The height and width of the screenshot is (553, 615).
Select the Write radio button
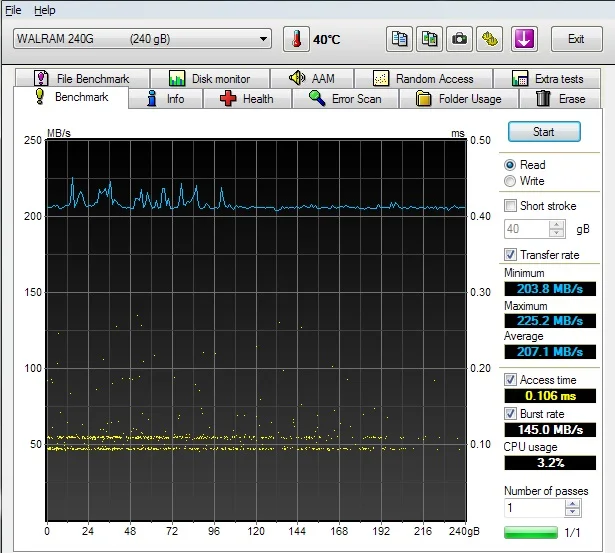pyautogui.click(x=511, y=181)
